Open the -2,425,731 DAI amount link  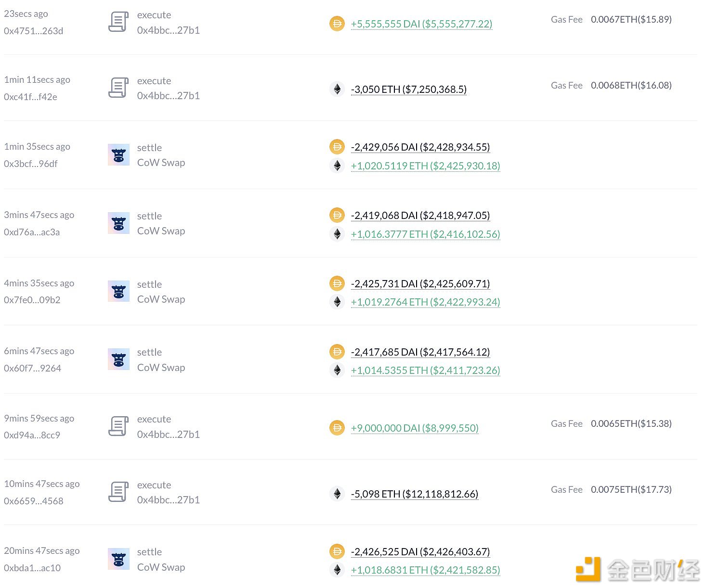coord(420,284)
